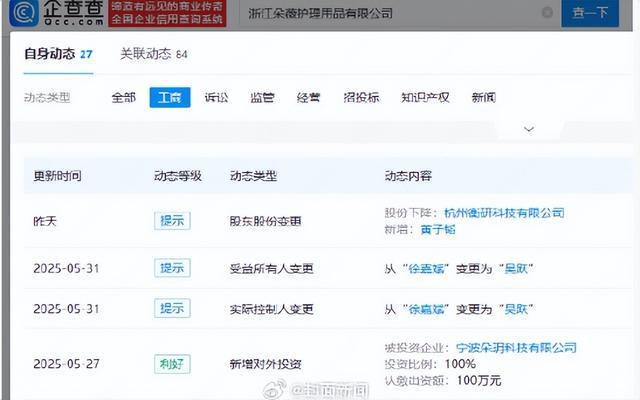Open the 杭州衡研科技有限公司 link
640x400 pixels.
[x=504, y=213]
